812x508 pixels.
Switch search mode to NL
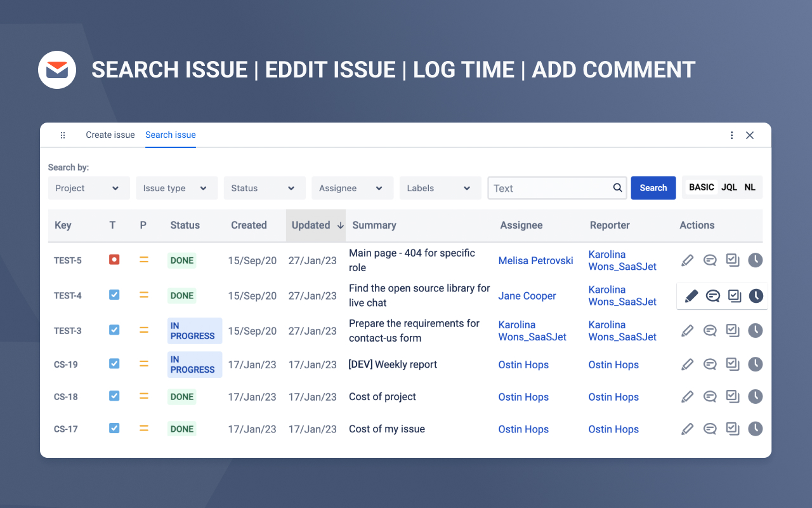pyautogui.click(x=750, y=187)
